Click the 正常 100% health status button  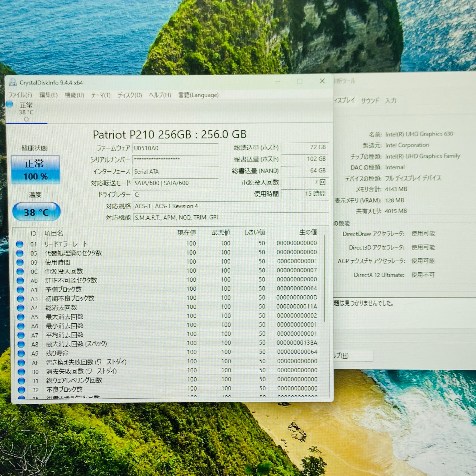click(35, 170)
